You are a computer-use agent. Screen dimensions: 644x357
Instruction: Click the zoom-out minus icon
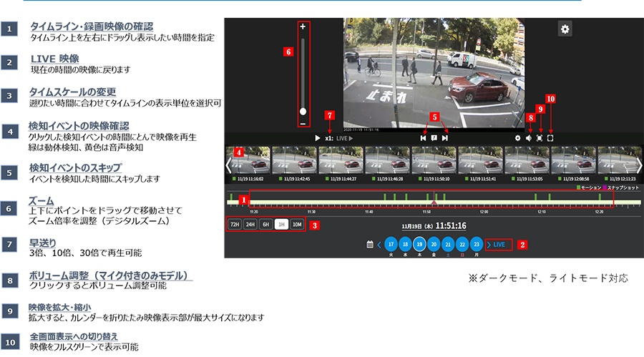coord(303,123)
